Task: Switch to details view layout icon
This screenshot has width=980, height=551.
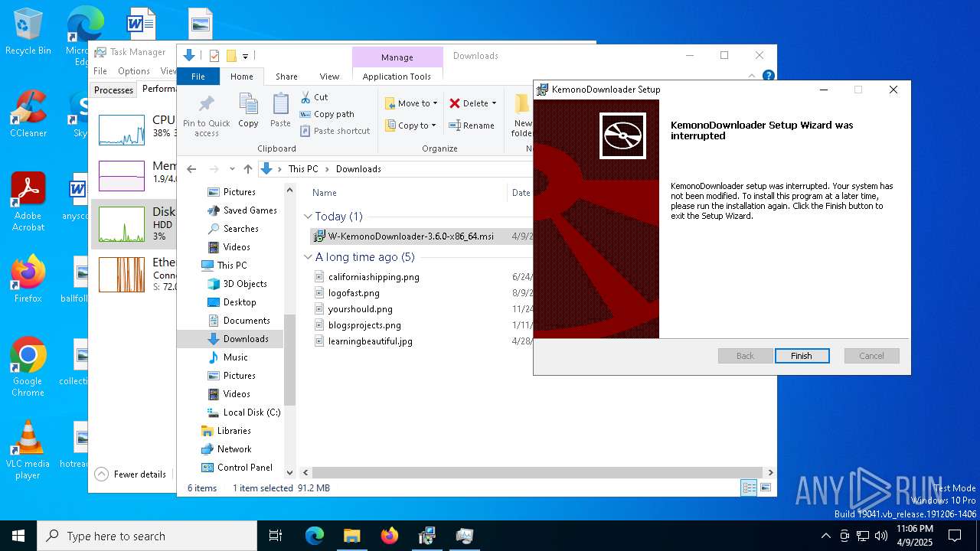Action: (750, 487)
